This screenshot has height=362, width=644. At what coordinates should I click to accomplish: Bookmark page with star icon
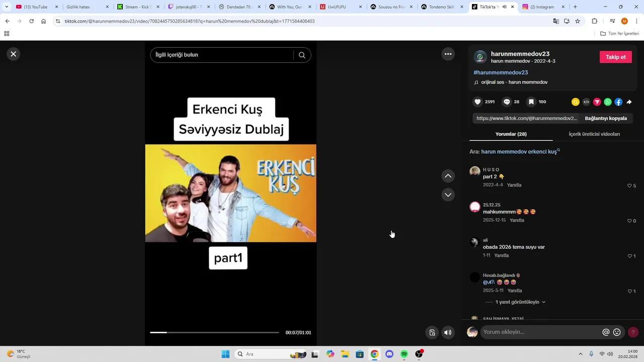coord(578,21)
